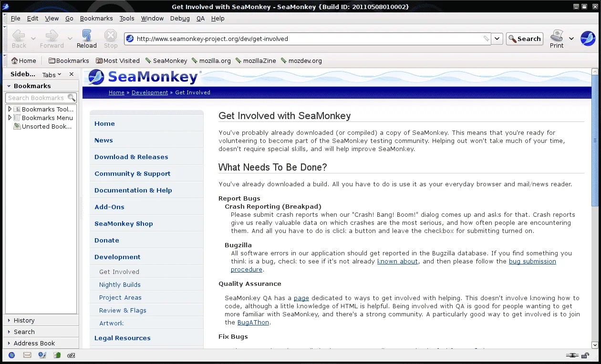Image resolution: width=601 pixels, height=364 pixels.
Task: Click inside the Search Bookmarks field
Action: point(37,98)
